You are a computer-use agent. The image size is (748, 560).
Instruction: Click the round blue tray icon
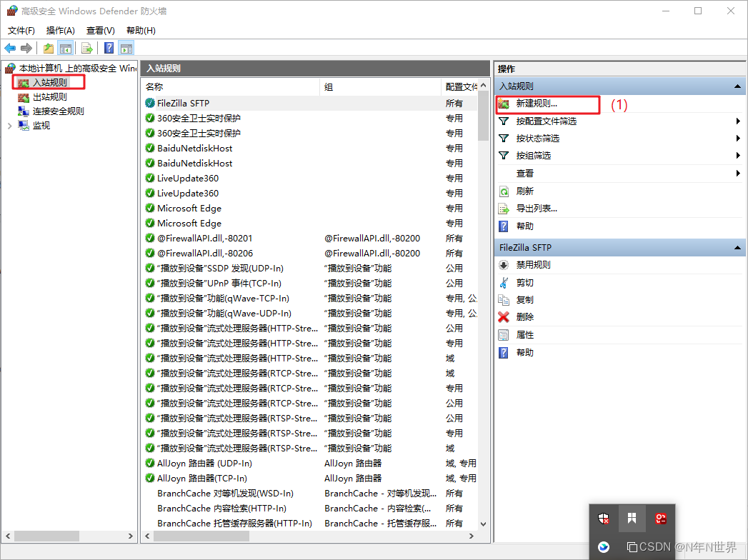coord(604,547)
